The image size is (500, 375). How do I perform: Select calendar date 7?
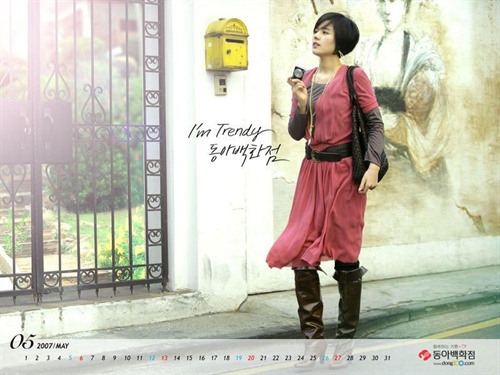[92, 358]
